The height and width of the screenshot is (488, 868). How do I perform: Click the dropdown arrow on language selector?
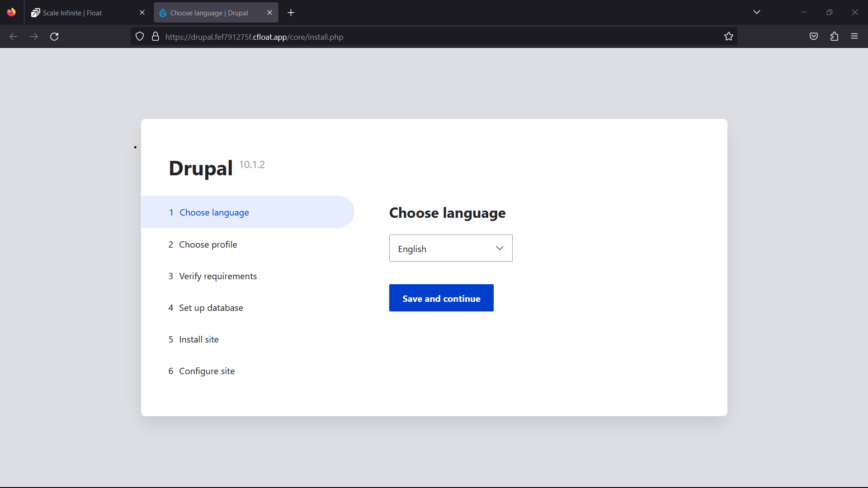500,248
